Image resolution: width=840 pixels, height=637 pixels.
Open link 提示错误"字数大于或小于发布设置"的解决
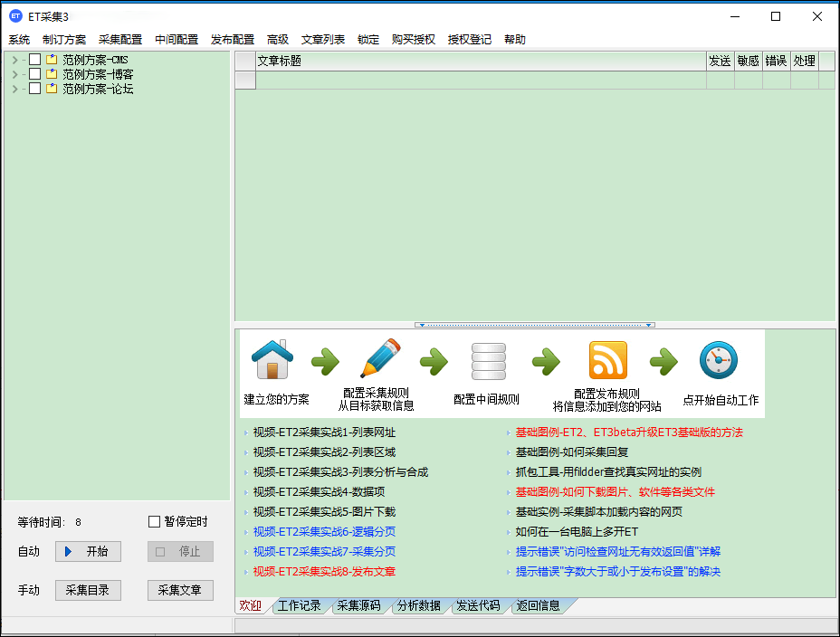(617, 572)
